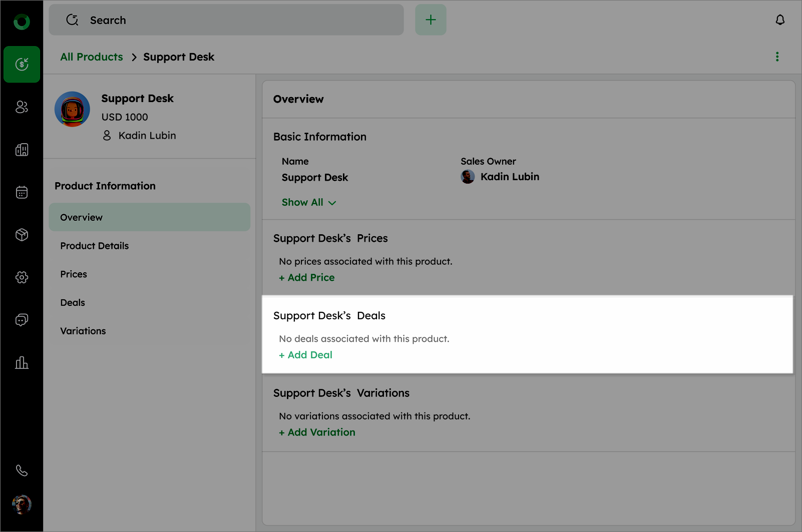The width and height of the screenshot is (802, 532).
Task: Open the phone dialer icon
Action: [x=22, y=470]
